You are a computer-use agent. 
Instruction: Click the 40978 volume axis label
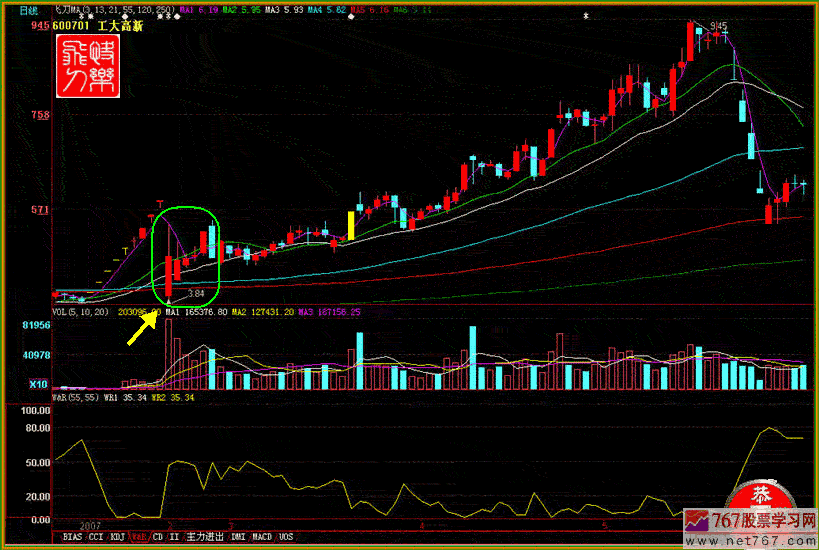click(37, 355)
